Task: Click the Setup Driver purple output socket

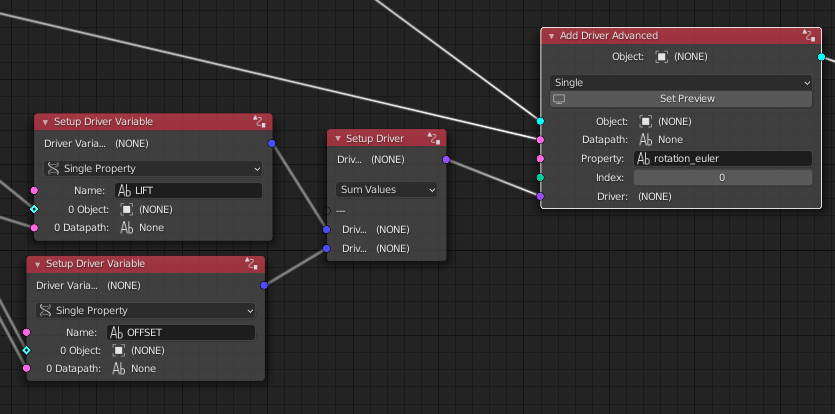Action: pyautogui.click(x=446, y=160)
